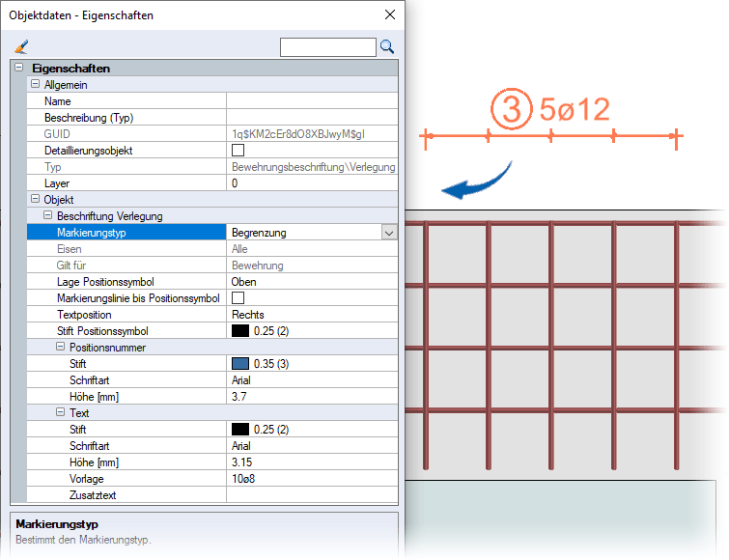Toggle the Detaillierungsobjekt checkbox
The width and height of the screenshot is (729, 560).
pos(238,151)
